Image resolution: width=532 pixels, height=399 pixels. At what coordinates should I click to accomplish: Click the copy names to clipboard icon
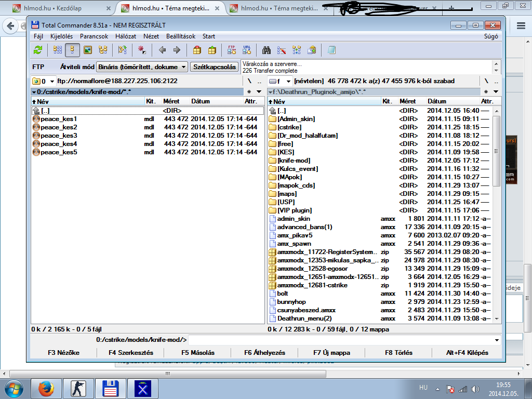[x=312, y=50]
